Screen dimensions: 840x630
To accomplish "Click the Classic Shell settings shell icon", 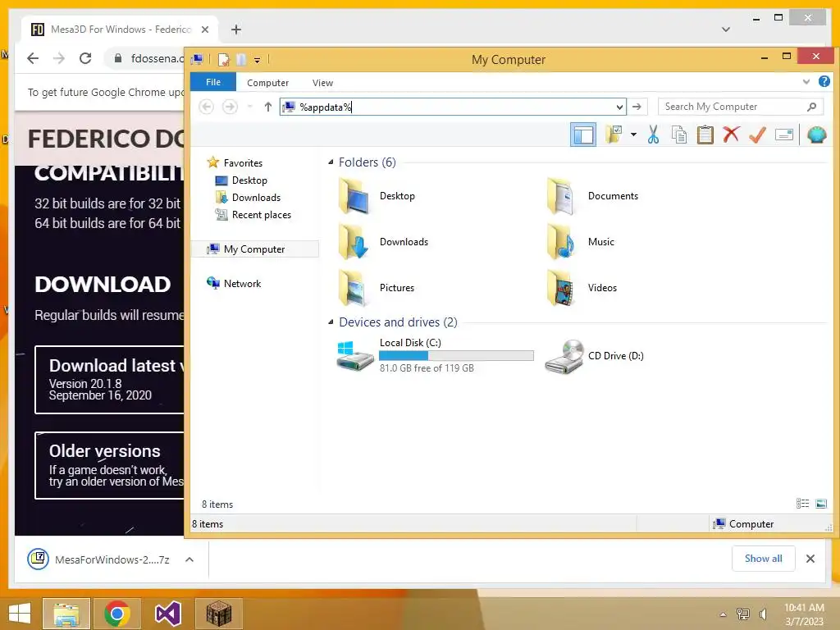I will point(816,135).
